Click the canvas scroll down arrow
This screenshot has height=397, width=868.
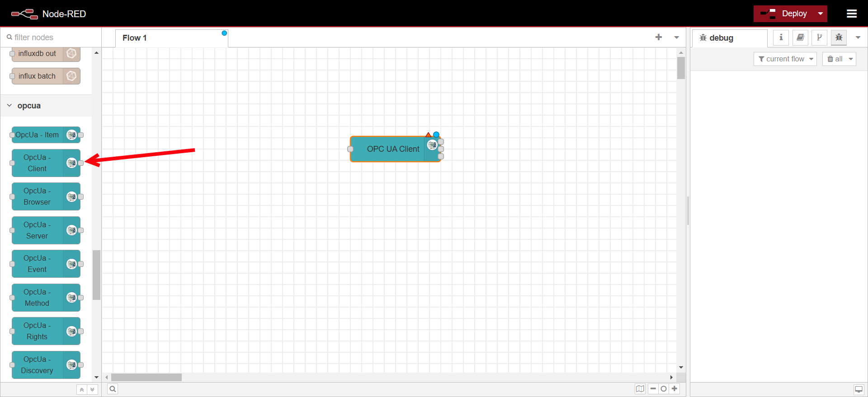pyautogui.click(x=681, y=368)
